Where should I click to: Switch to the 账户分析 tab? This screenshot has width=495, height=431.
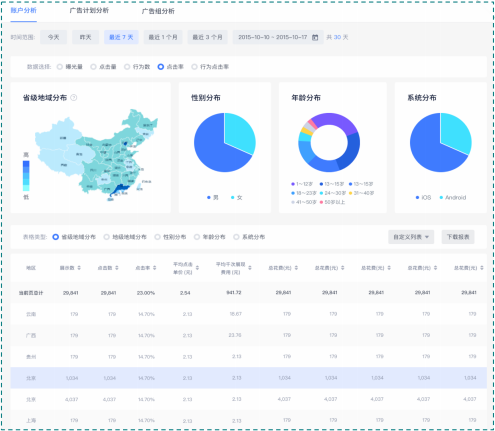[23, 11]
